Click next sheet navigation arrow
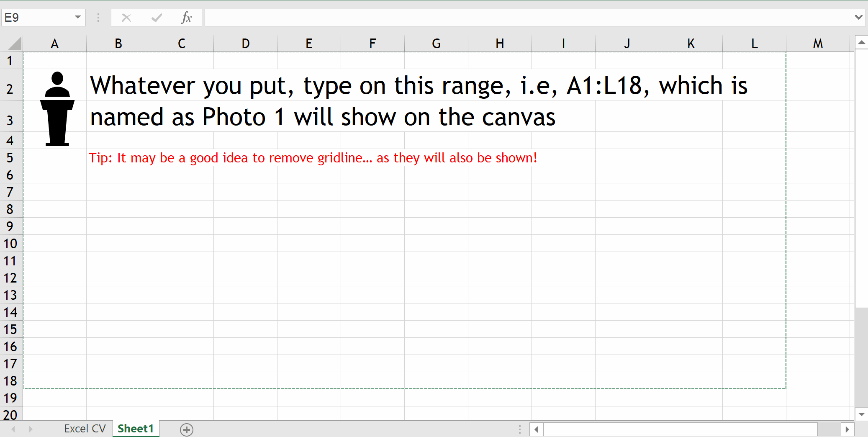 (x=31, y=429)
